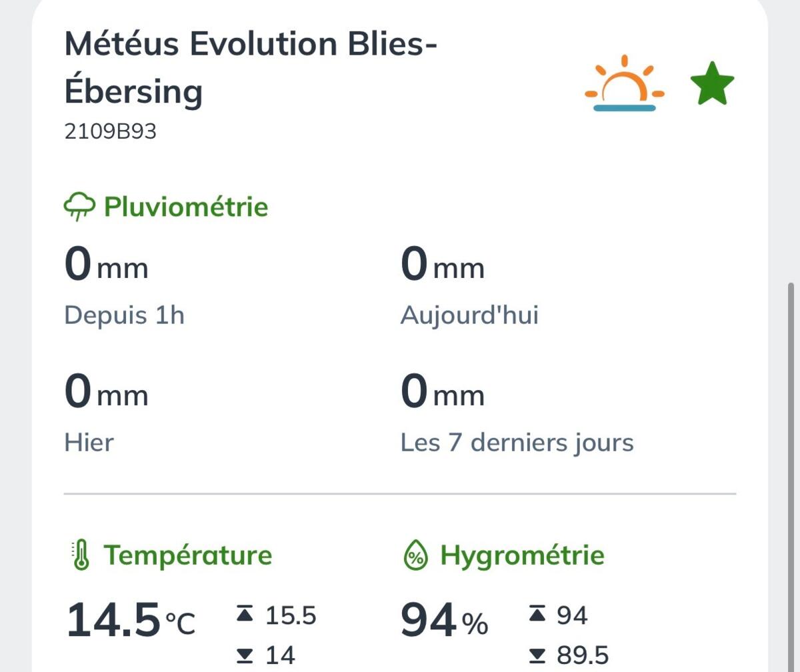Select station ID 2109B93

[110, 131]
